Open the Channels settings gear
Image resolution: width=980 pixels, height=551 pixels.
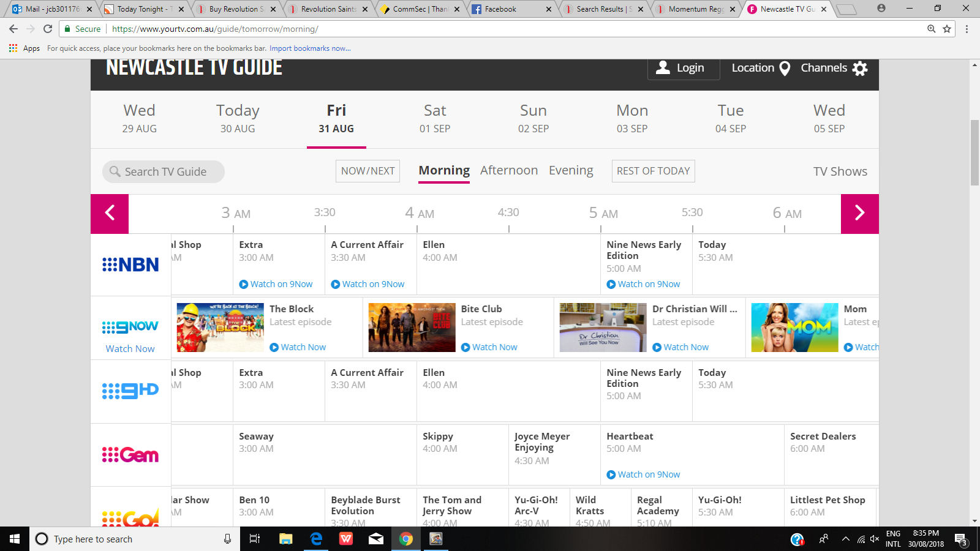pos(860,69)
